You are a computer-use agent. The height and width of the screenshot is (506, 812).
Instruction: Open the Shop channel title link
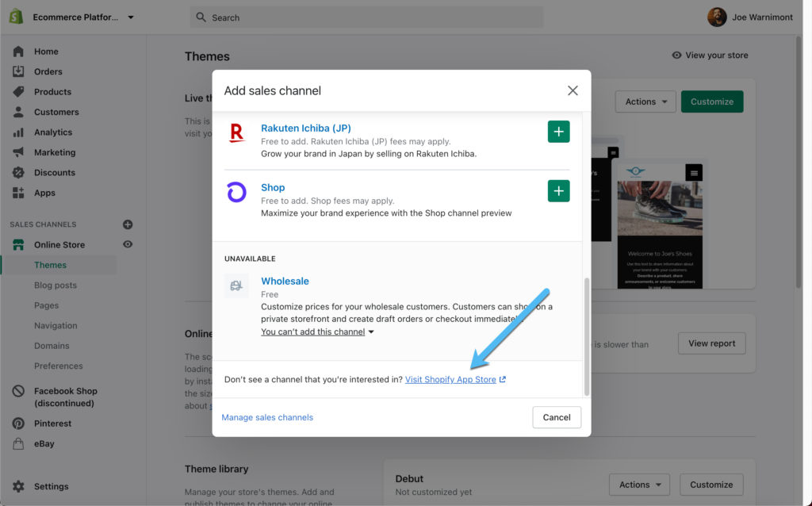(273, 187)
